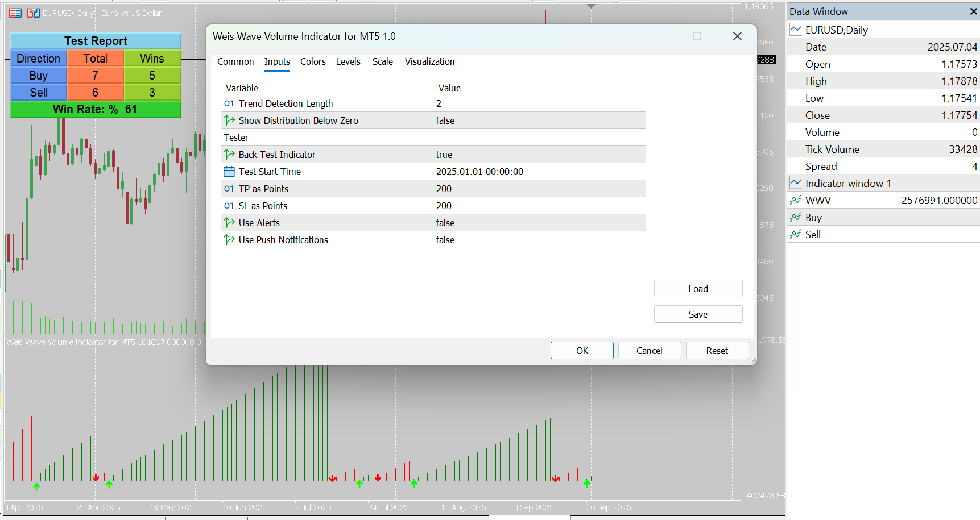Go to the Scale tab
This screenshot has width=980, height=520.
[x=383, y=61]
